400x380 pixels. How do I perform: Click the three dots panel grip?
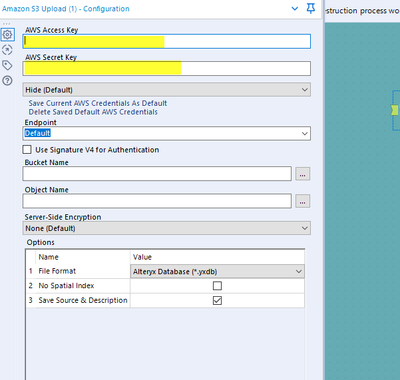pos(7,24)
